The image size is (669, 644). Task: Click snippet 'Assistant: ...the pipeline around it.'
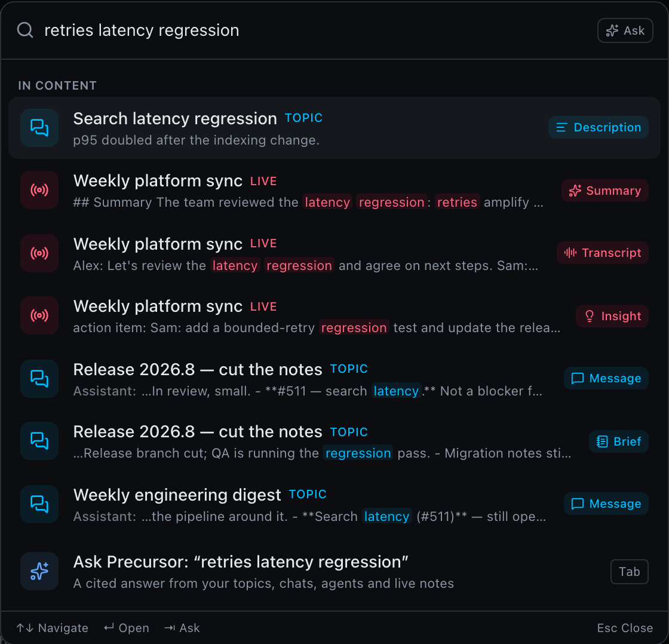click(x=309, y=516)
